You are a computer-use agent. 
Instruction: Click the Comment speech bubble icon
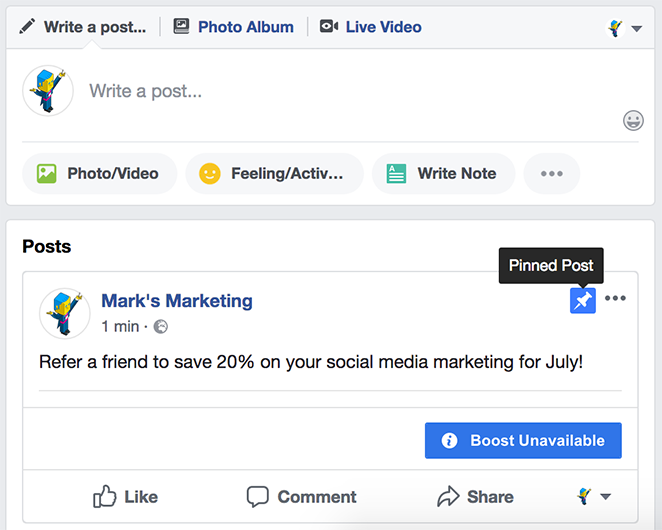(258, 497)
